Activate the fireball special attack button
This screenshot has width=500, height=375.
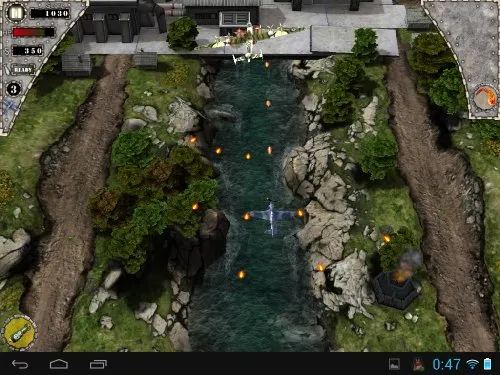click(485, 99)
